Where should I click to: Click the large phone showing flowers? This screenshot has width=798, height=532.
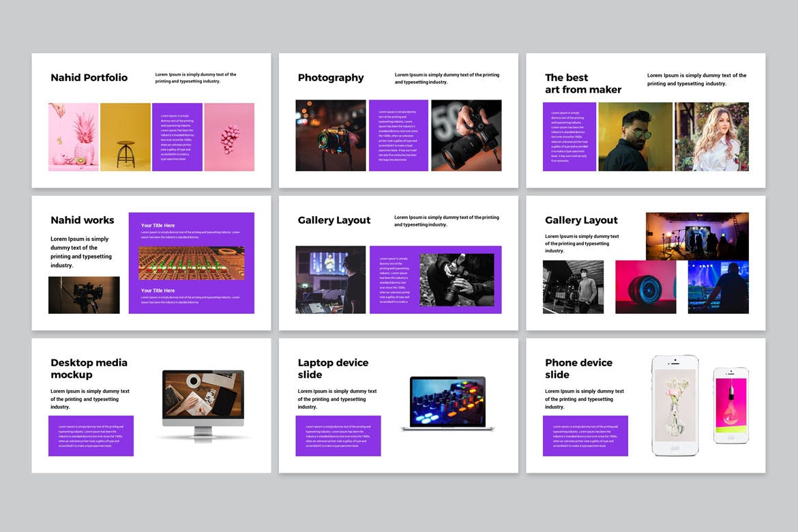point(675,405)
